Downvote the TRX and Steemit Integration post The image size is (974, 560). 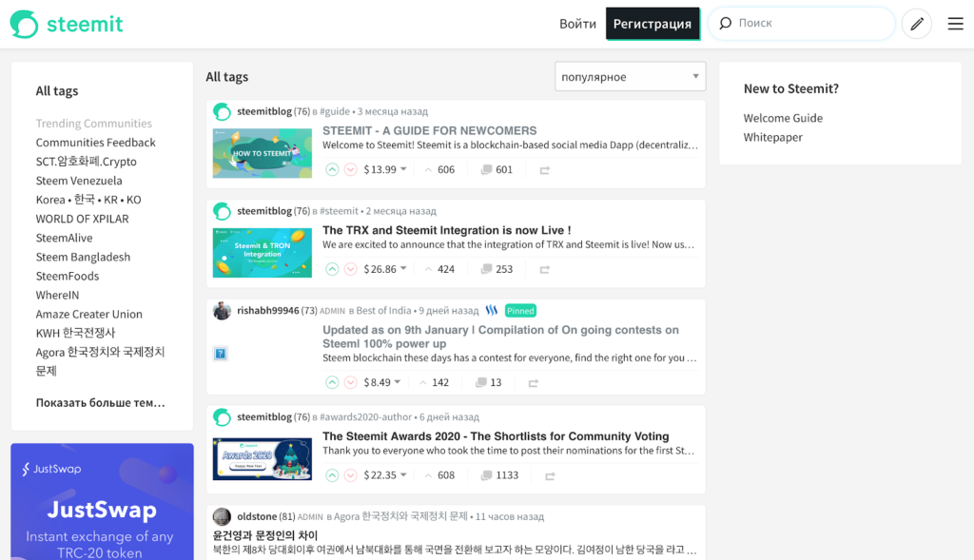pyautogui.click(x=350, y=269)
